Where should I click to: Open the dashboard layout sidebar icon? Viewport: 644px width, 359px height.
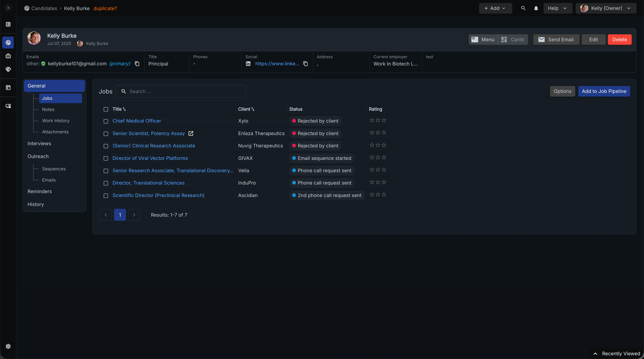point(8,24)
